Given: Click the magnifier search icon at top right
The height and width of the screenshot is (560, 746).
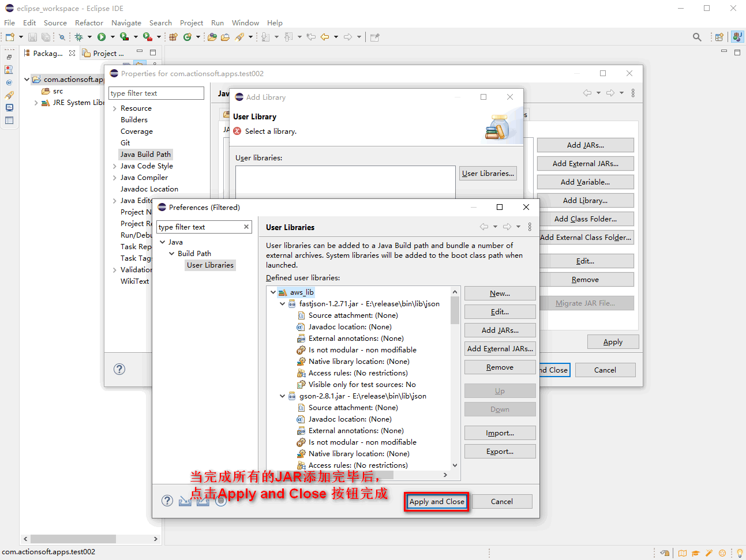Looking at the screenshot, I should [697, 37].
